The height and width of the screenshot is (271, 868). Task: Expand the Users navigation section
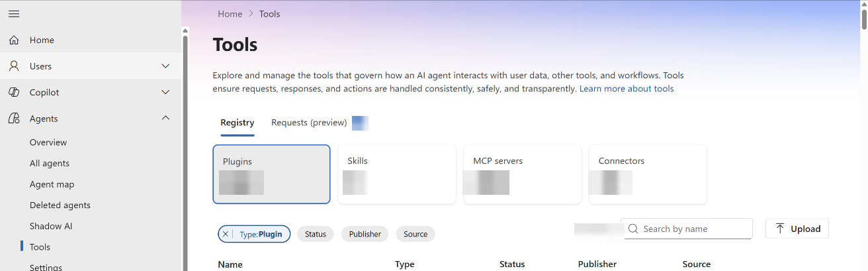coord(166,66)
